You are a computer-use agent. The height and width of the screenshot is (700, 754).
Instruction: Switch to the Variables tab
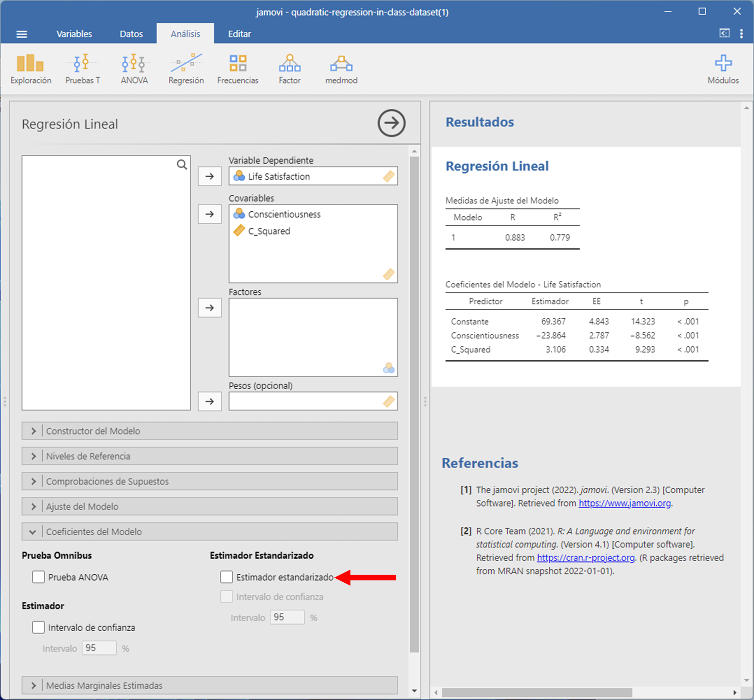pos(74,34)
